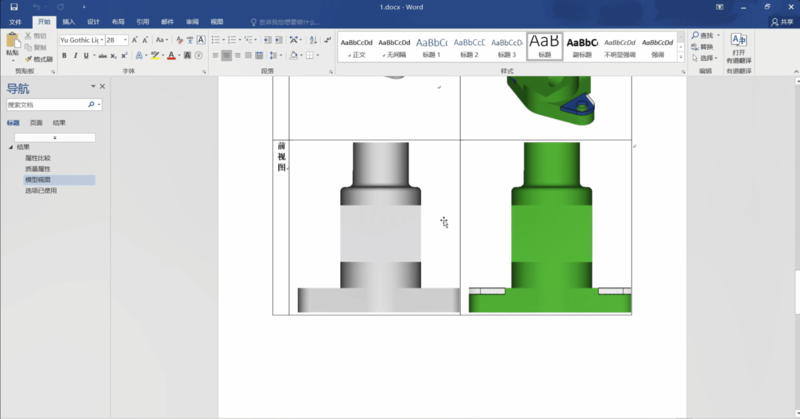
Task: Open the 插入 ribbon tab
Action: click(x=68, y=20)
